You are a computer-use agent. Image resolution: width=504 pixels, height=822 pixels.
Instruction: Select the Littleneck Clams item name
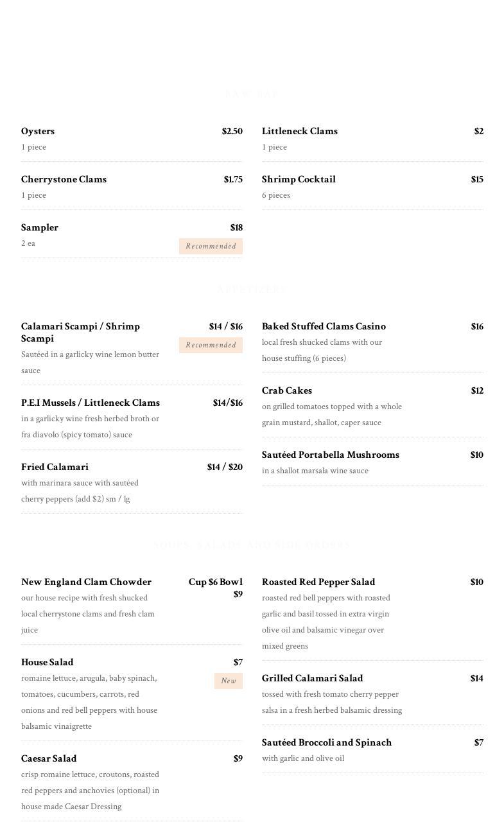(299, 131)
